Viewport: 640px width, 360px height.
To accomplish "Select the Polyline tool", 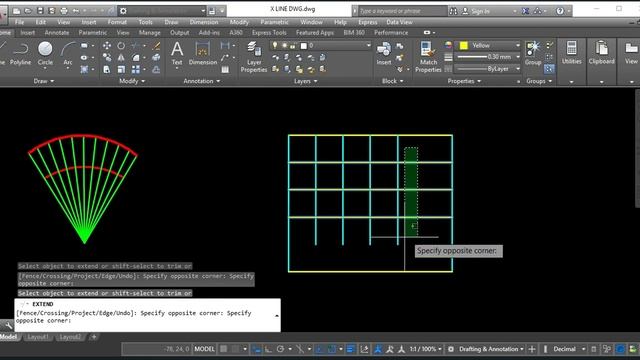I will point(20,54).
